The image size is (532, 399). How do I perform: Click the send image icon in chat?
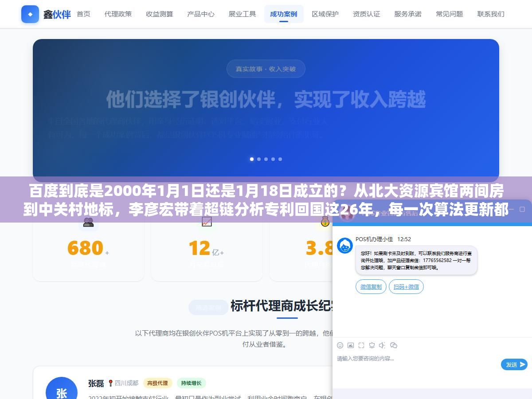coord(351,345)
